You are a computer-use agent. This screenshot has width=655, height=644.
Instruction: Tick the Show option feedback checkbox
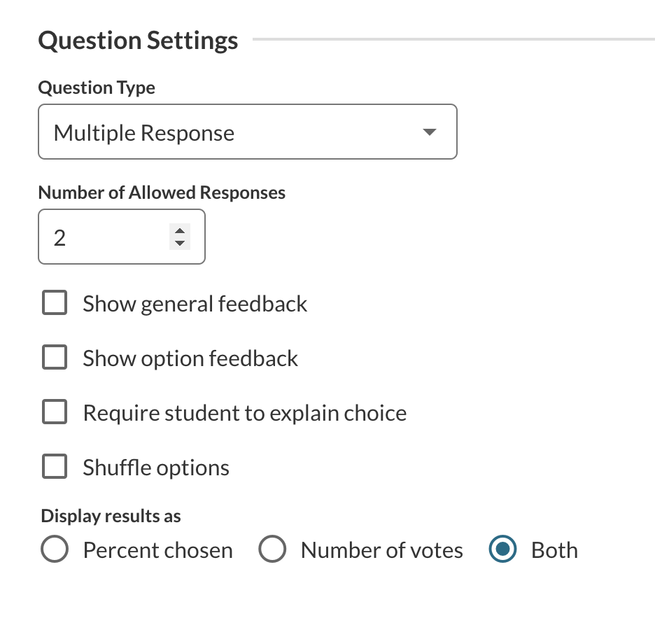55,358
